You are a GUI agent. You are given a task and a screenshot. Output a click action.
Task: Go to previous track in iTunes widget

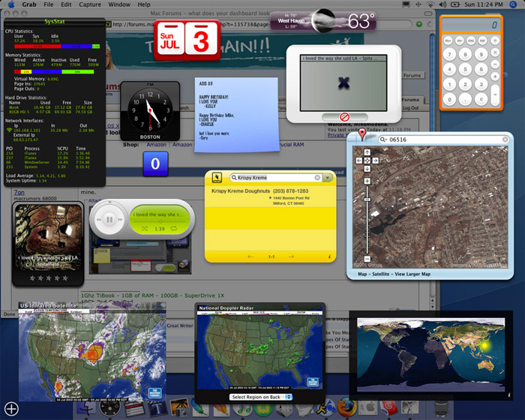(x=99, y=220)
